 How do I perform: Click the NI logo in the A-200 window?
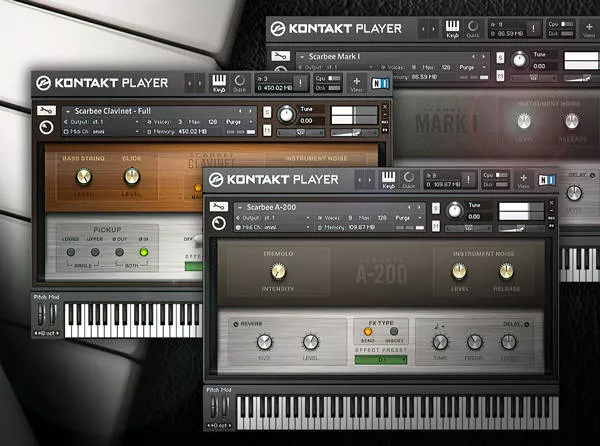coord(546,180)
